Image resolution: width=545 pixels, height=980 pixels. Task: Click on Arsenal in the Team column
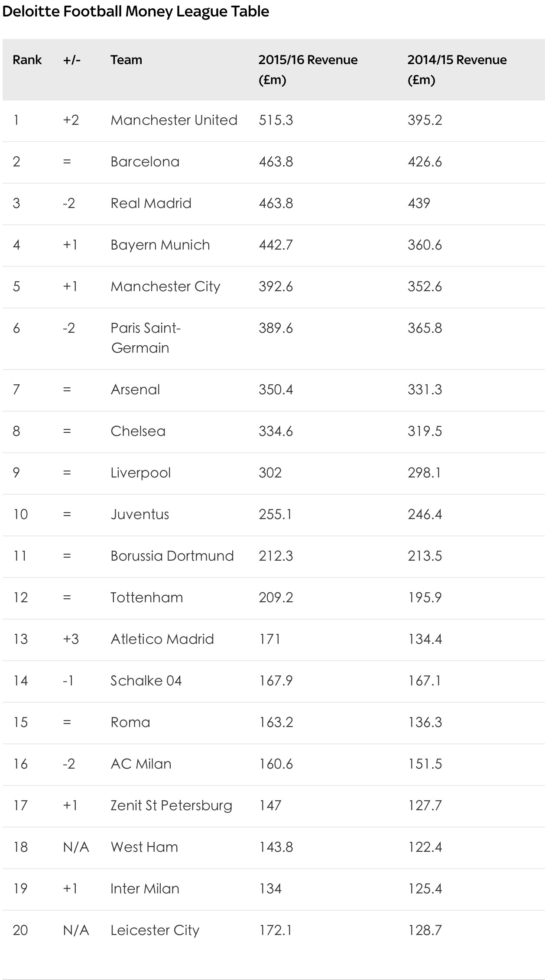tap(135, 389)
